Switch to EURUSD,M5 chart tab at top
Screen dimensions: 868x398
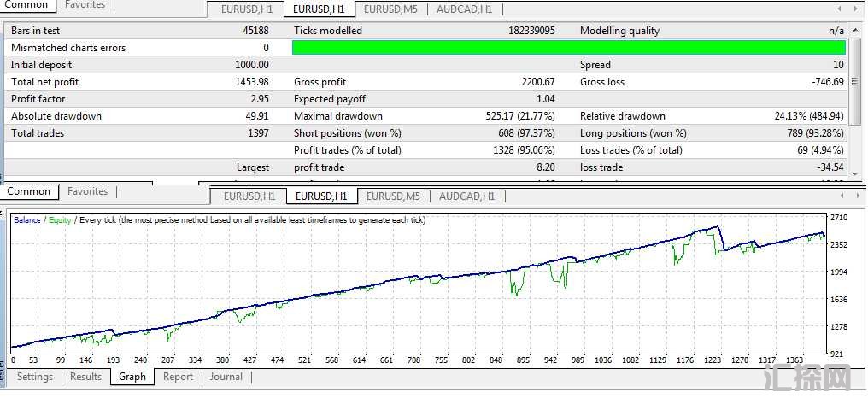390,9
